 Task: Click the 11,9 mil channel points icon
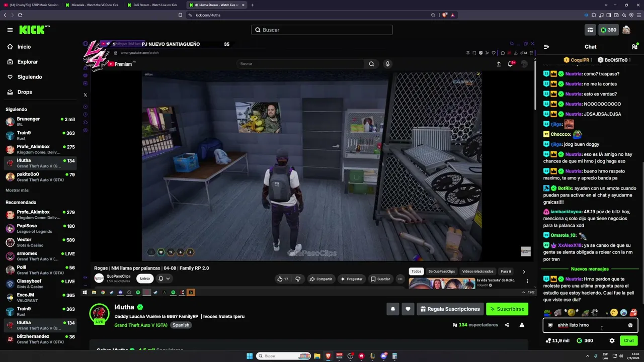click(x=557, y=341)
